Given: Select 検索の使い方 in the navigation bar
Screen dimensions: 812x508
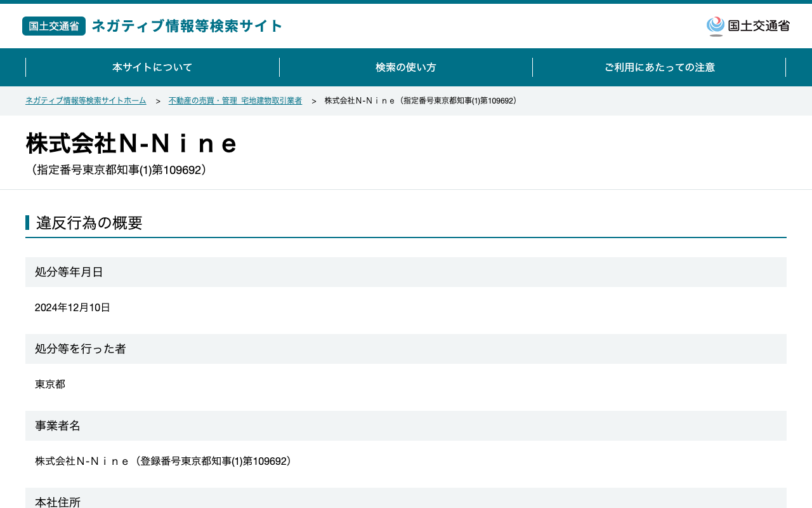Looking at the screenshot, I should (x=406, y=67).
